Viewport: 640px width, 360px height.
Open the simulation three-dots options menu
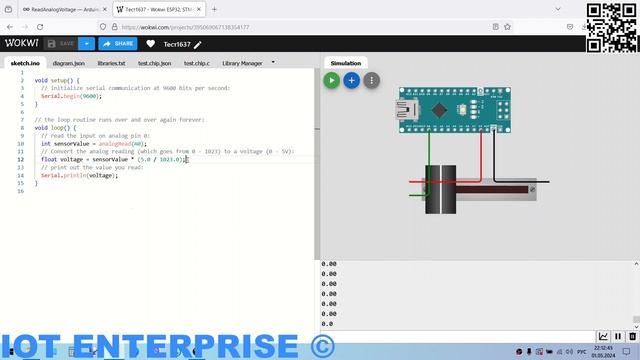[371, 80]
